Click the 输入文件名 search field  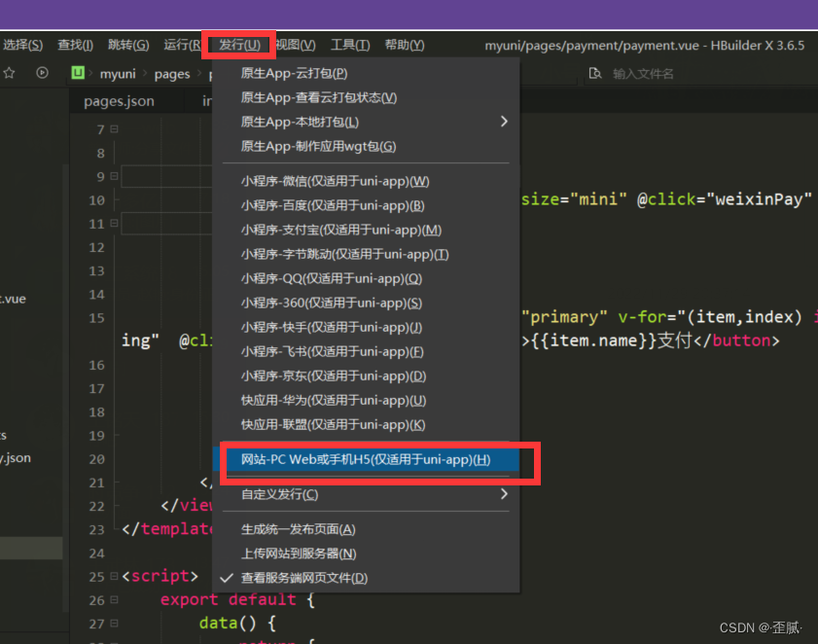pos(643,74)
